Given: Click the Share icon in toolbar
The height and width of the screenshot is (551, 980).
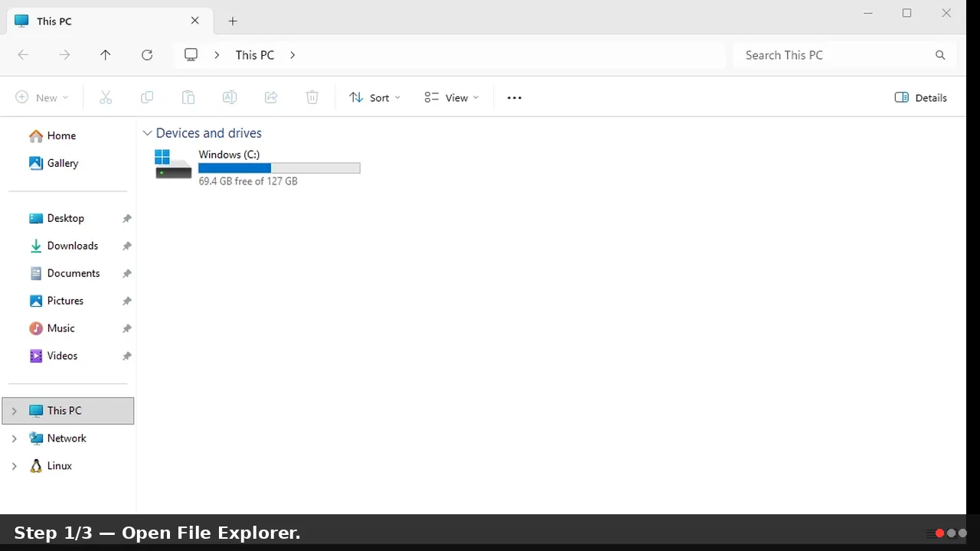Looking at the screenshot, I should [x=270, y=97].
